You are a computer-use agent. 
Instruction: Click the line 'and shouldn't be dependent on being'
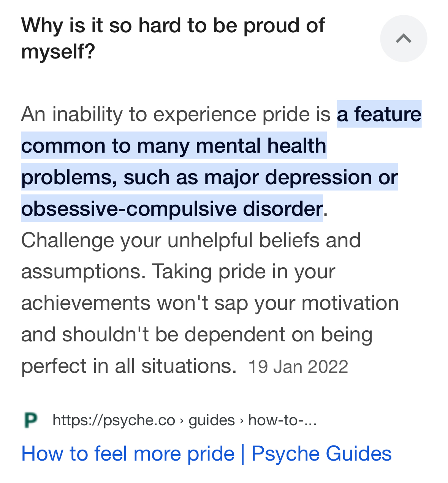coord(197,335)
